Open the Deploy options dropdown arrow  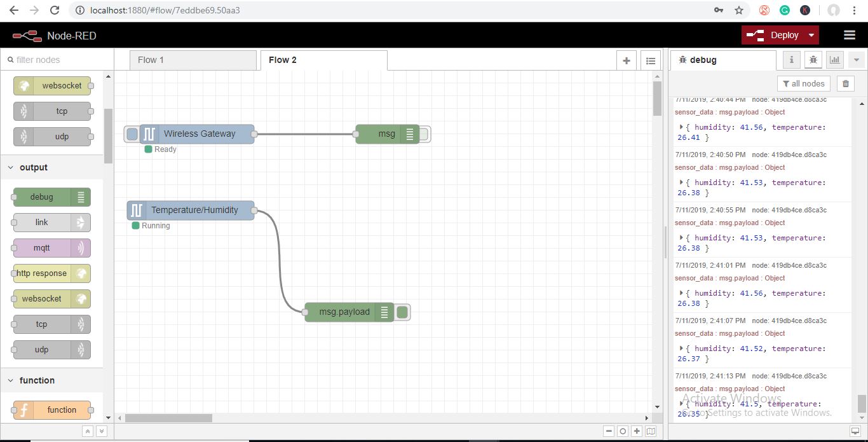pyautogui.click(x=811, y=35)
